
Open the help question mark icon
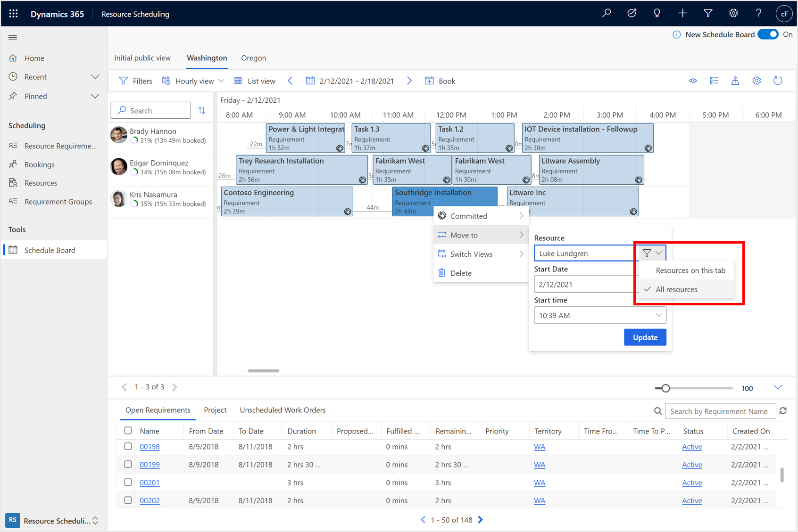(758, 14)
